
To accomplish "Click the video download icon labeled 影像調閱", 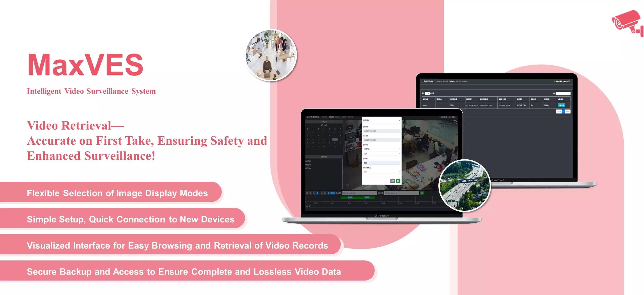I will [331, 193].
